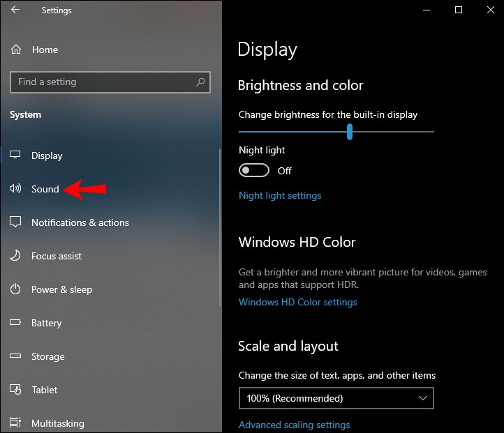Go to Settings Home

pyautogui.click(x=110, y=50)
